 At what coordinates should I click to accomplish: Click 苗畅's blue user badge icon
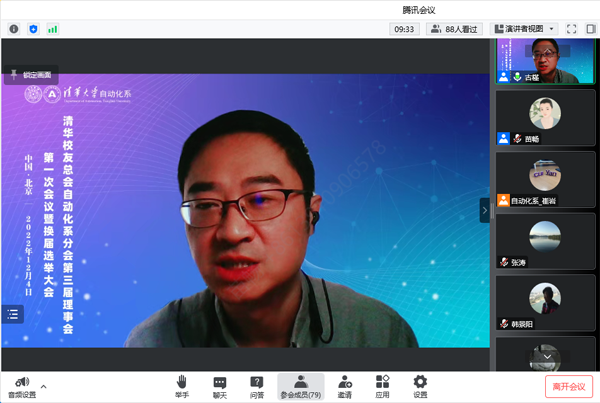(504, 138)
